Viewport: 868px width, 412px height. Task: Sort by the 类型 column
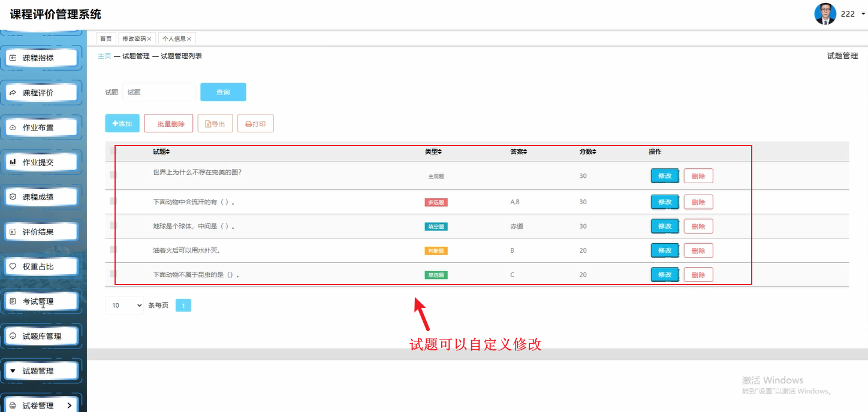433,152
